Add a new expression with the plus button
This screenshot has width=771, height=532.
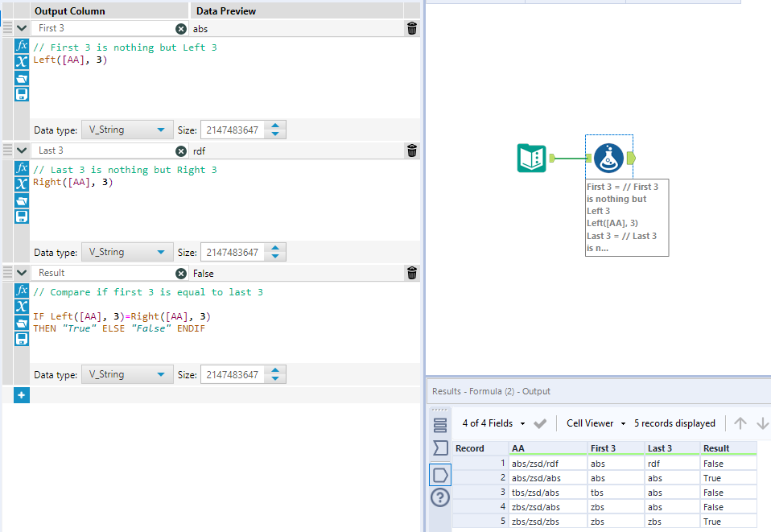click(x=22, y=395)
